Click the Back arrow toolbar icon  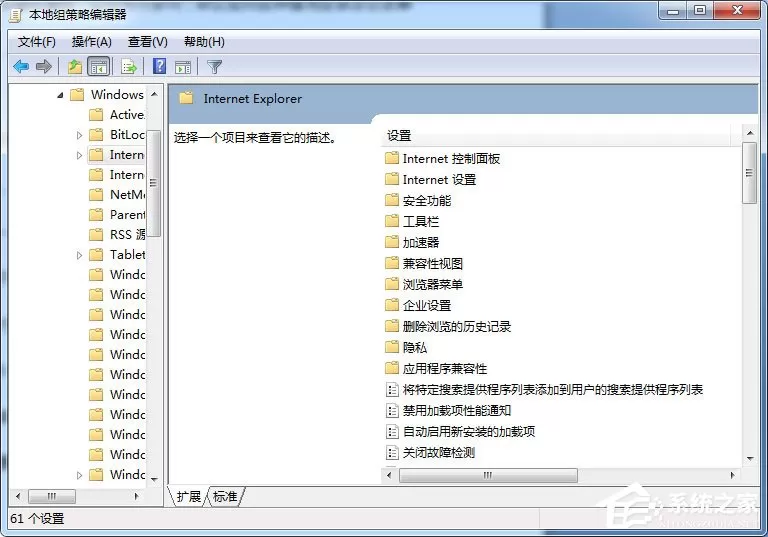tap(21, 67)
